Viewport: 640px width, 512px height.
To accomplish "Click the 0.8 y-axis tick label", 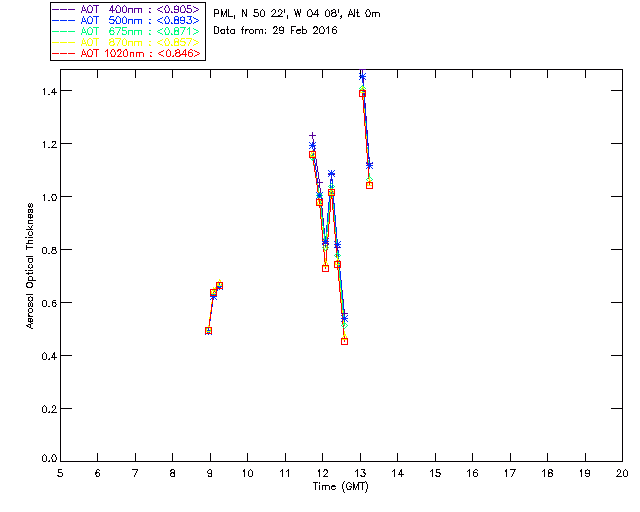I will click(49, 250).
